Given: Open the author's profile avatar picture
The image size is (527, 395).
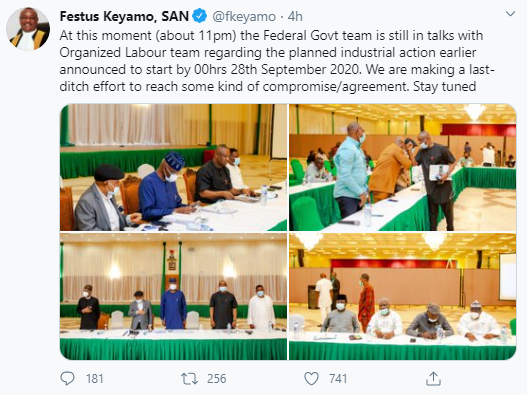Looking at the screenshot, I should pyautogui.click(x=28, y=29).
